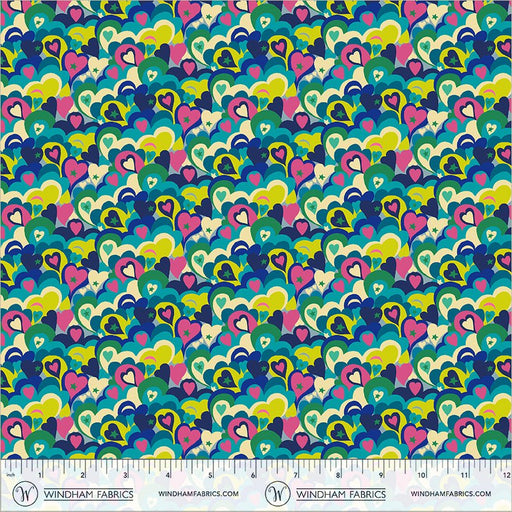Click the 'inch' label on ruler
Viewport: 512px width, 512px height.
pos(10,475)
